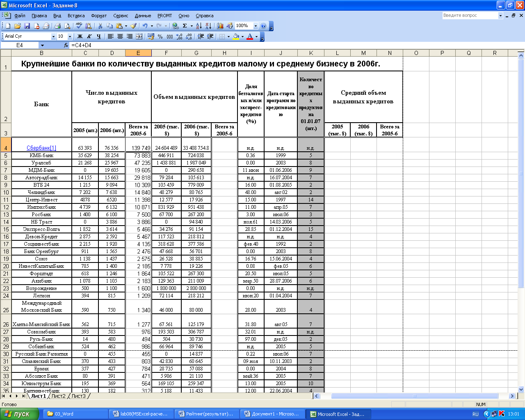The image size is (525, 420).
Task: Open the Вставка menu
Action: pos(76,16)
